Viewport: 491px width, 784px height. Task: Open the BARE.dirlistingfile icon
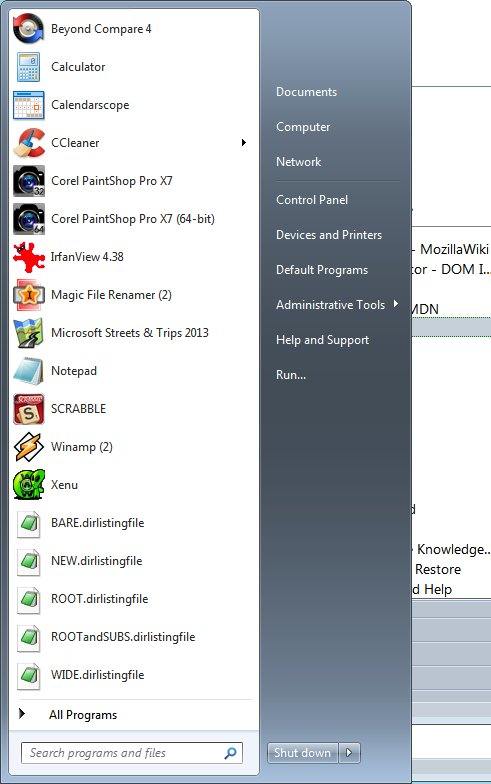tap(28, 522)
